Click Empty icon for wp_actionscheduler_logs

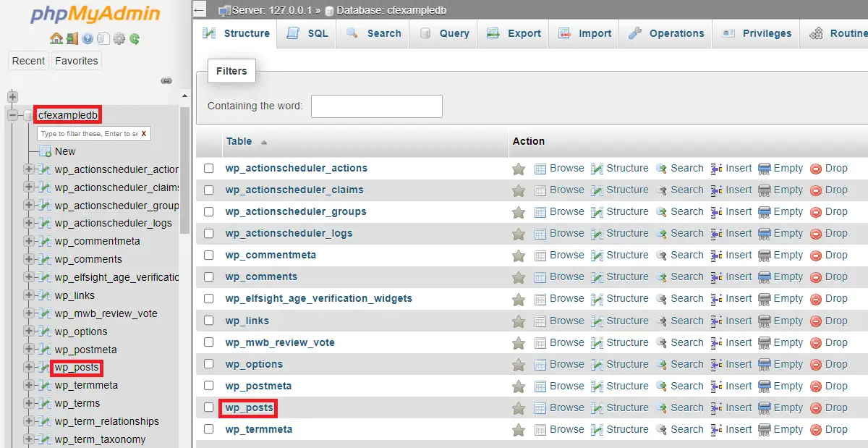(765, 234)
